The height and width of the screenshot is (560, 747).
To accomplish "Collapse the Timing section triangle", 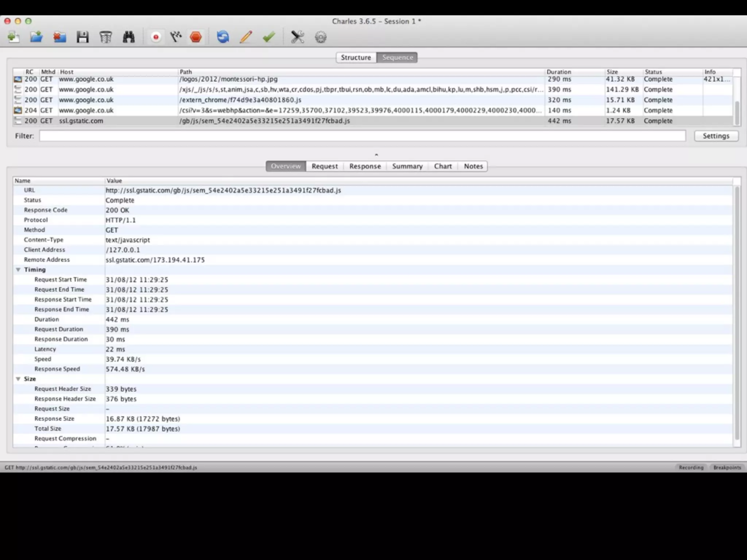I will (18, 270).
